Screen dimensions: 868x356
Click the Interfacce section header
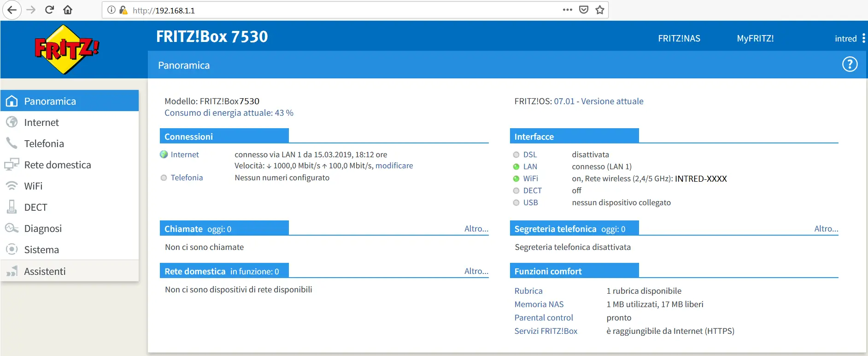pyautogui.click(x=574, y=136)
